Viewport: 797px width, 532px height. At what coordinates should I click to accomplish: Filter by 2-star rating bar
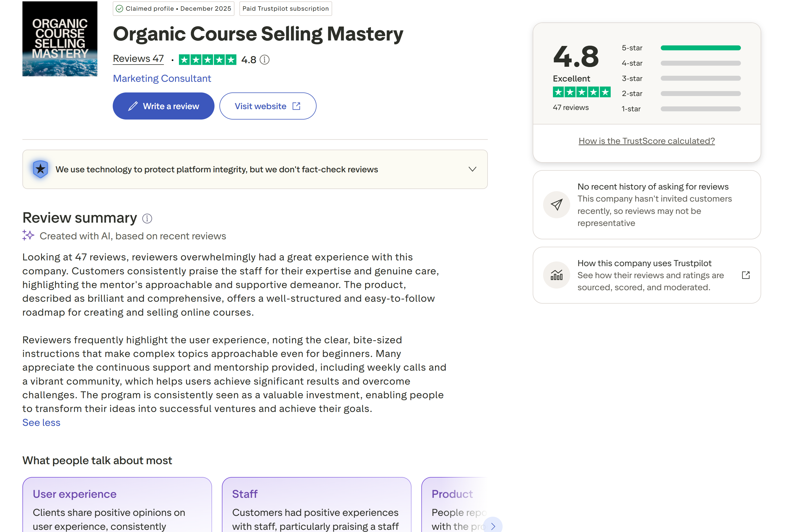click(x=700, y=93)
